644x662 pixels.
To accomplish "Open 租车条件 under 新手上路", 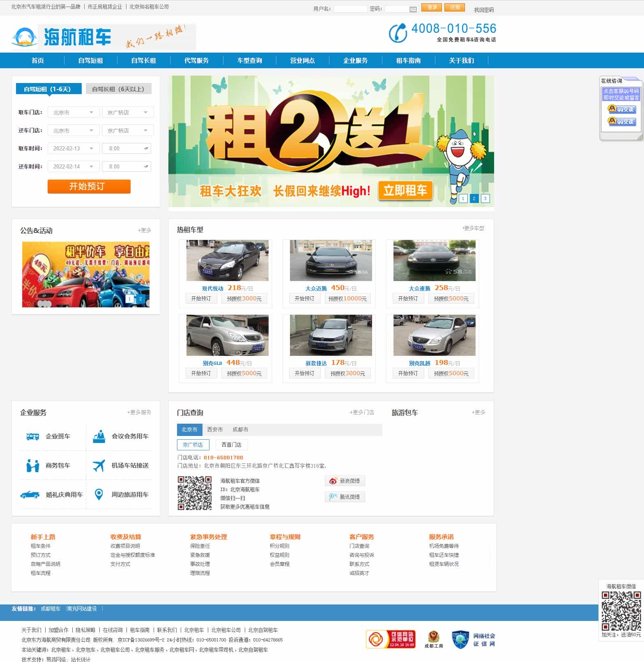I will tap(41, 547).
